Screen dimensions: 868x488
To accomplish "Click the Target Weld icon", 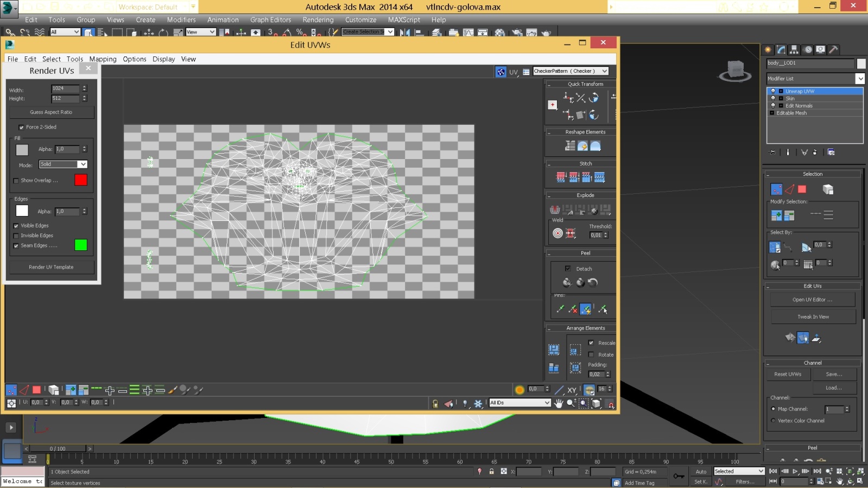I will tap(557, 233).
